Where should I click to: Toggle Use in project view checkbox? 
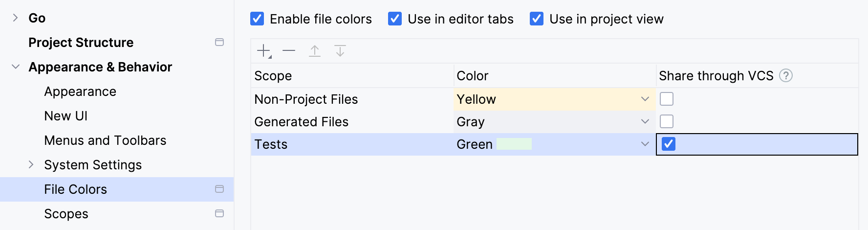[x=537, y=19]
